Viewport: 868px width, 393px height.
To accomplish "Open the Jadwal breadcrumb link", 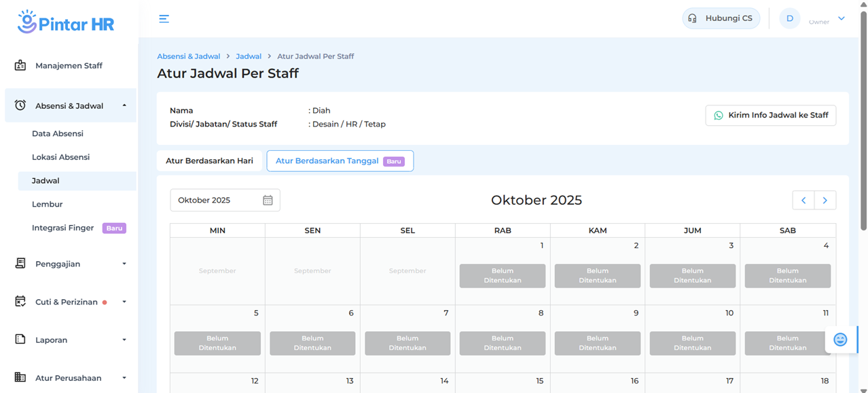I will coord(249,56).
